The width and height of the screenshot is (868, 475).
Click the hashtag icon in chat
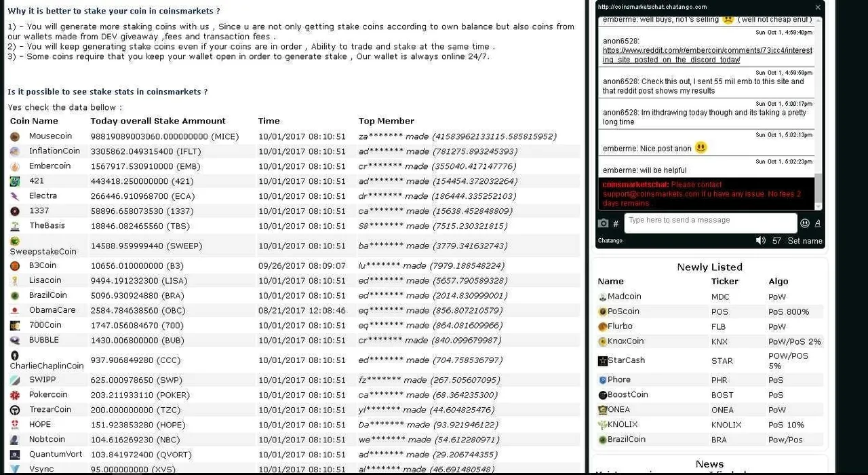click(x=616, y=224)
